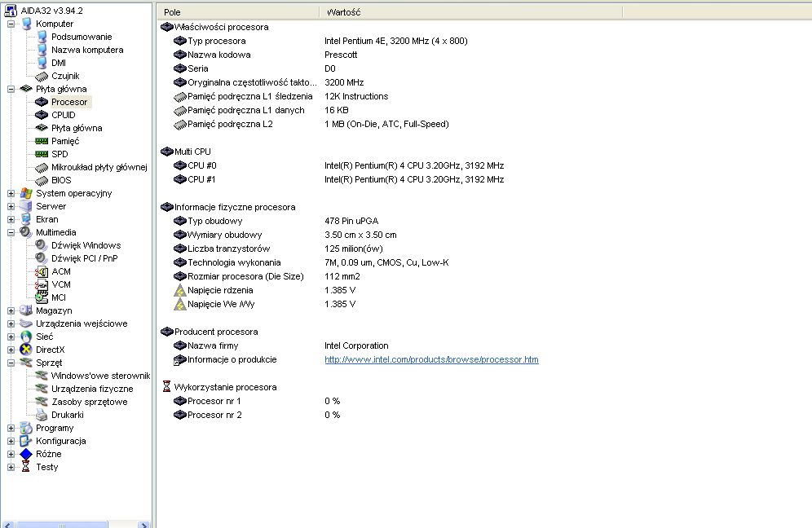The width and height of the screenshot is (812, 528).
Task: Expand the Magazyn tree node
Action: tap(11, 310)
